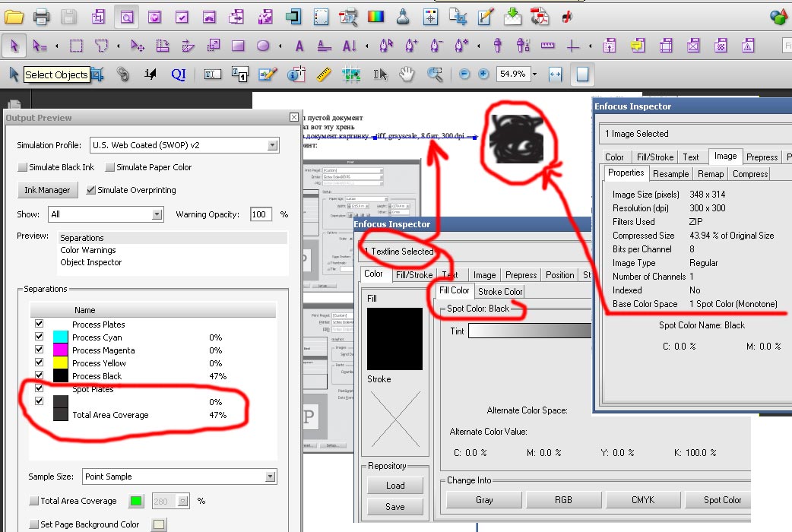Click the purple crosshair guide tool
This screenshot has height=532, width=792.
pyautogui.click(x=573, y=46)
